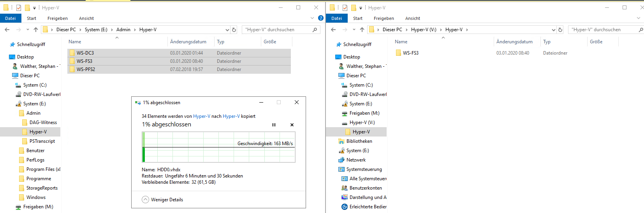644x213 pixels.
Task: Open help icon in left window
Action: 321,18
